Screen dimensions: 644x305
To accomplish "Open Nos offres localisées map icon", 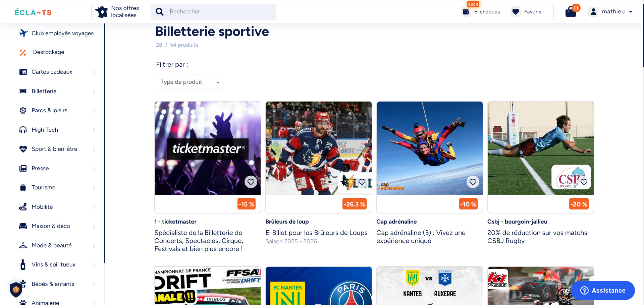I will tap(101, 12).
